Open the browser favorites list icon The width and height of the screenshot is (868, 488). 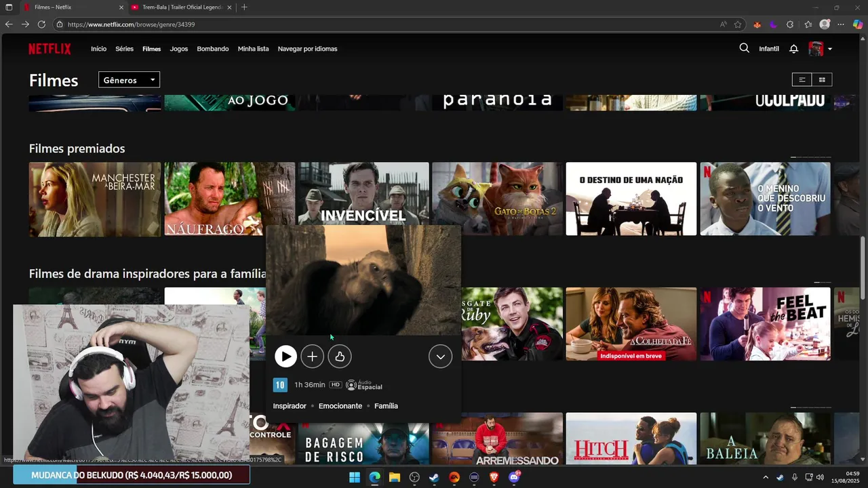(x=808, y=24)
